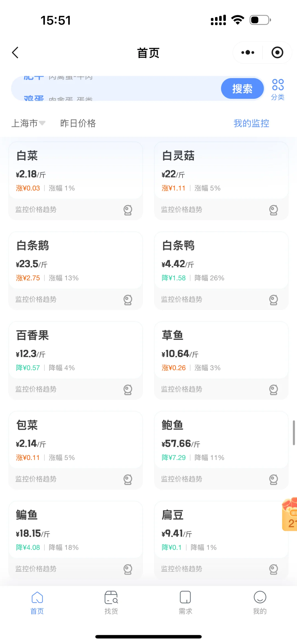Switch to the 找货 tab
Image resolution: width=297 pixels, height=644 pixels.
(111, 602)
